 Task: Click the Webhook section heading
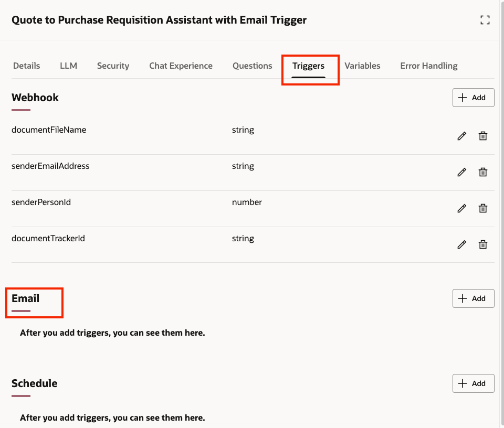coord(35,98)
